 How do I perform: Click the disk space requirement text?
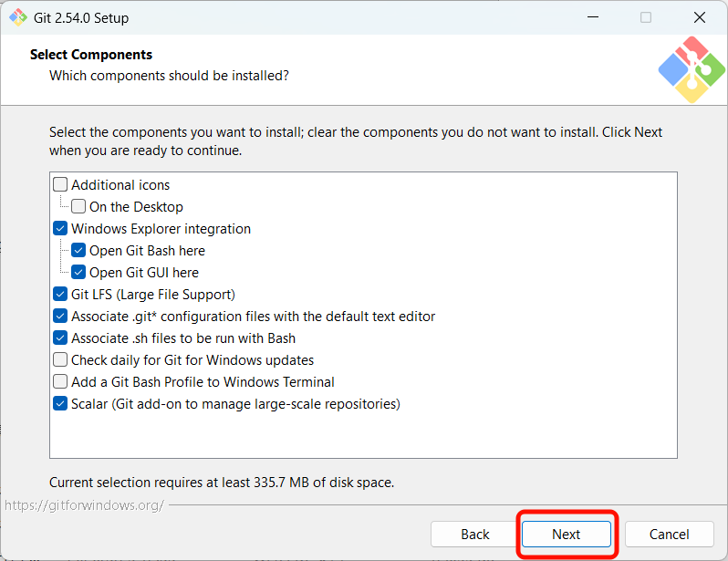point(222,483)
